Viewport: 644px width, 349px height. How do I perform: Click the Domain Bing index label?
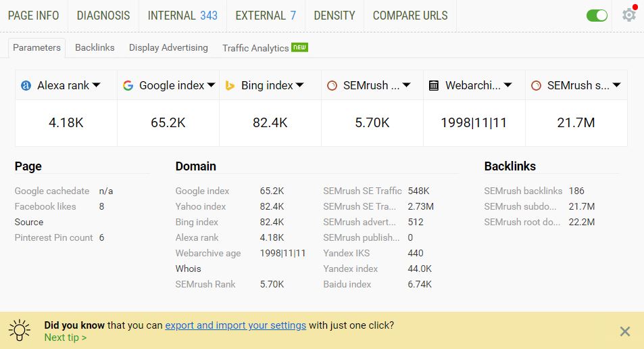pyautogui.click(x=197, y=222)
